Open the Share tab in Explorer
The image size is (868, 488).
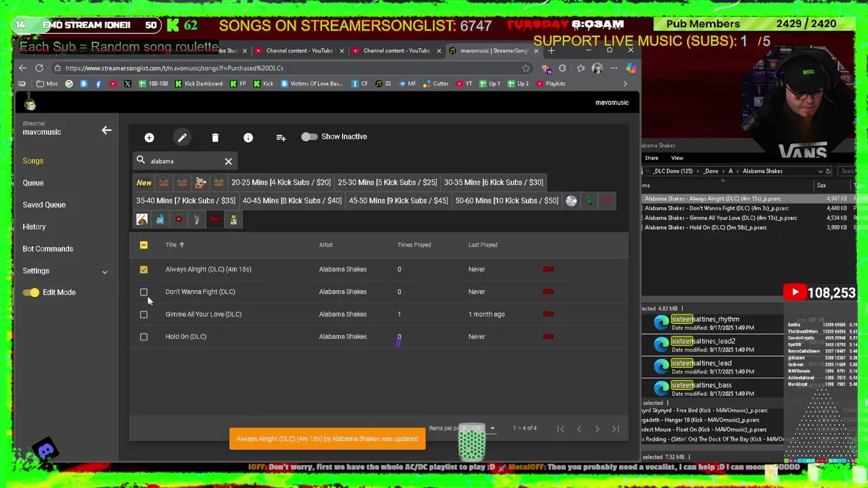click(651, 158)
